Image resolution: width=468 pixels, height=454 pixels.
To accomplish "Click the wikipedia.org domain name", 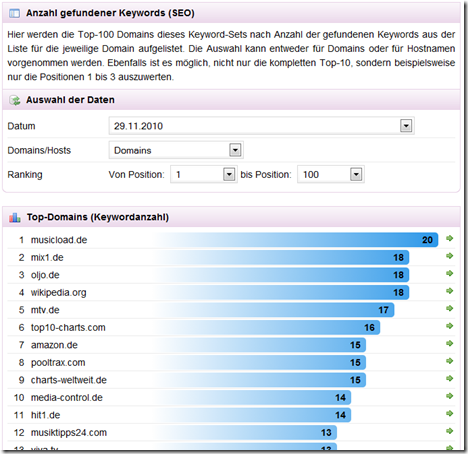I will click(59, 293).
